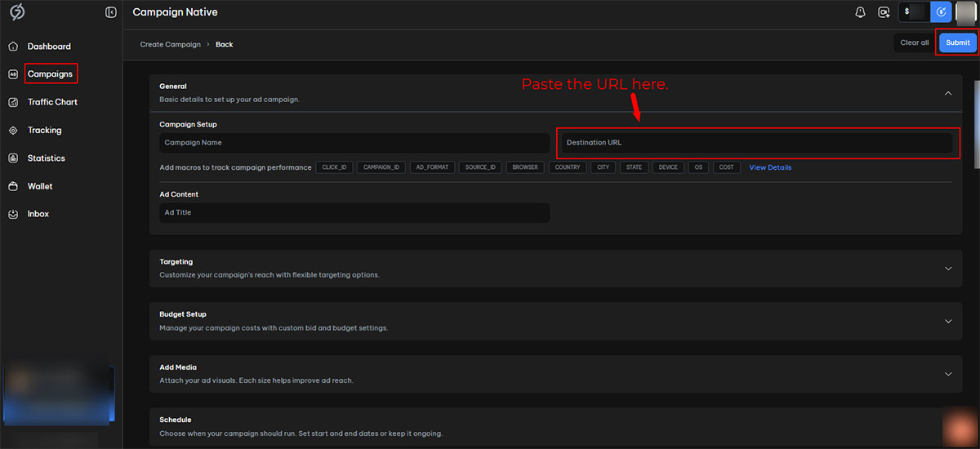Click the Campaigns AD icon

[13, 74]
